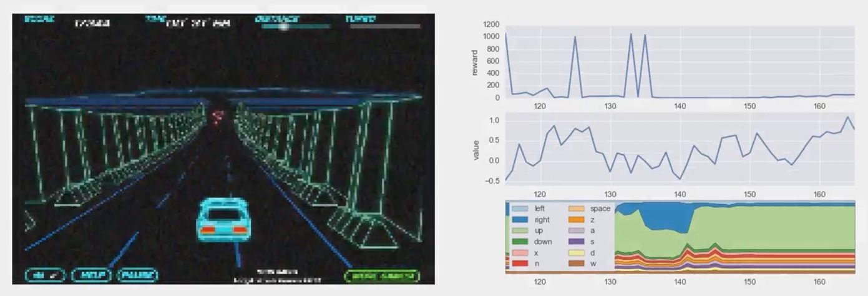Click the red enemy vehicle ahead on road
The height and width of the screenshot is (296, 868).
tap(218, 117)
